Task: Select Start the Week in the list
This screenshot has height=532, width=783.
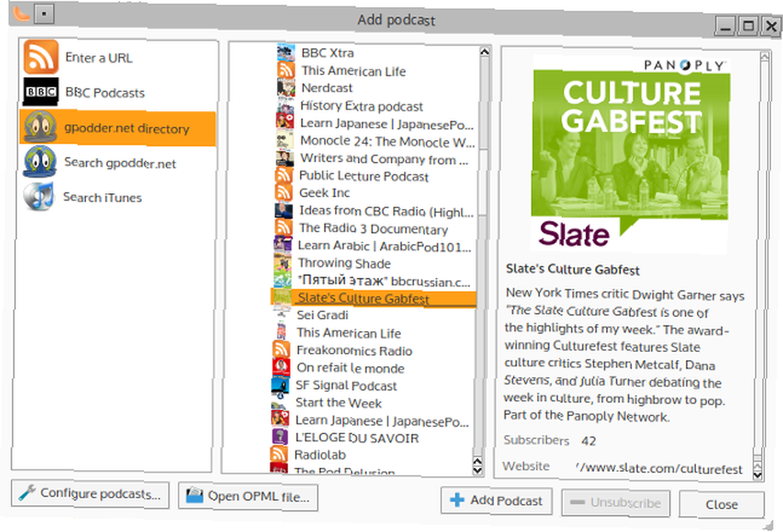Action: 338,403
